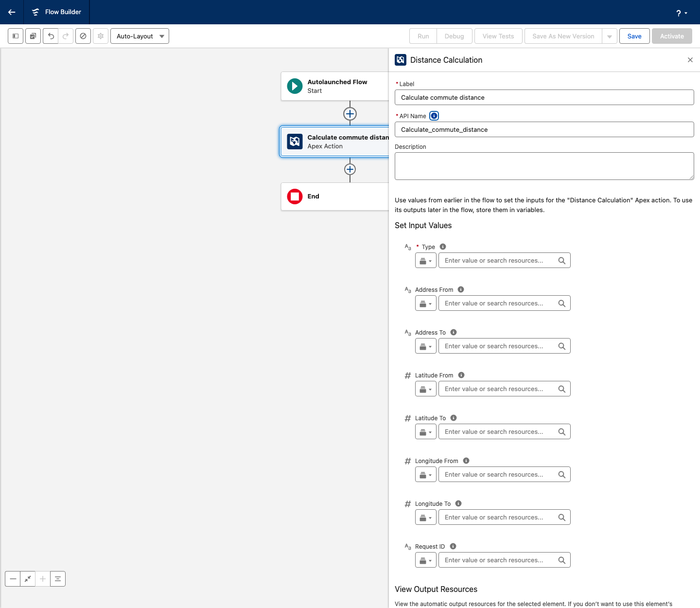Click the Distance Calculation Apex icon in panel header
Screen dimensions: 700x608
coord(401,60)
